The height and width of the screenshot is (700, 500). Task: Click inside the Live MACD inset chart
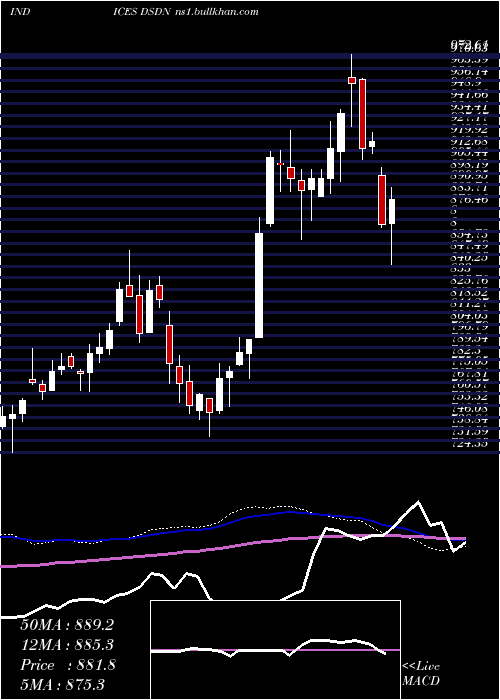point(275,650)
